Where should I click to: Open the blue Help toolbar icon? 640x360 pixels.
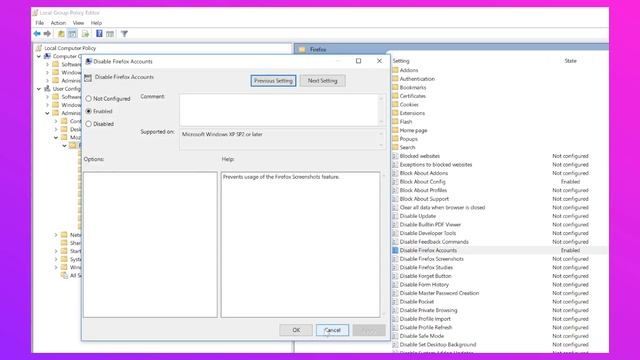coord(99,33)
